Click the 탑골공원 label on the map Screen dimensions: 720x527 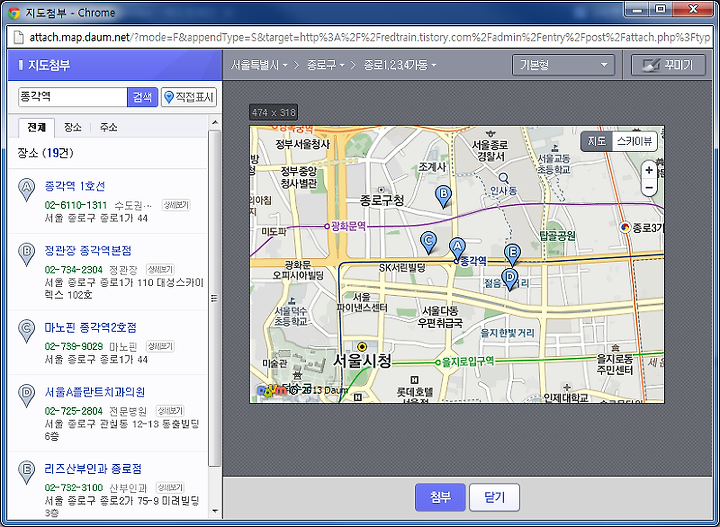click(557, 237)
